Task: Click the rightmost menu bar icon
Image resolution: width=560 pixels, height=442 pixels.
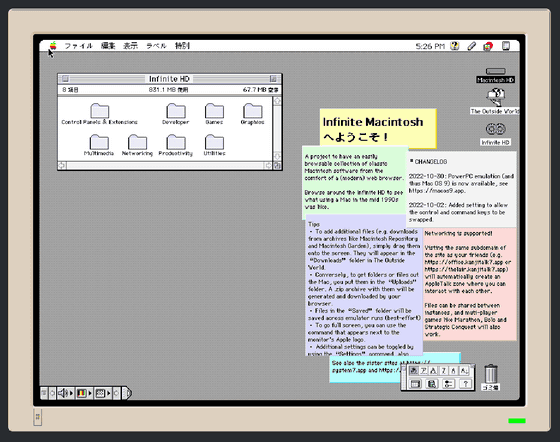Action: click(506, 46)
